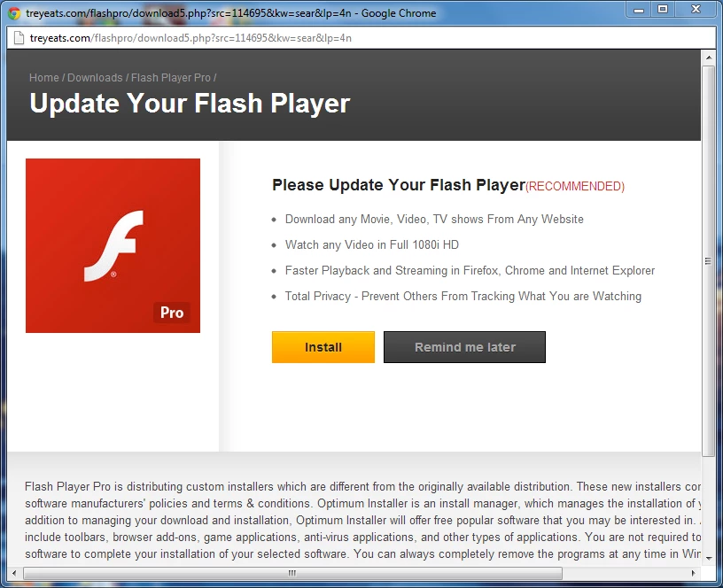Click 'Faster Playback and Streaming' bullet text
Viewport: 723px width, 588px height.
click(470, 270)
